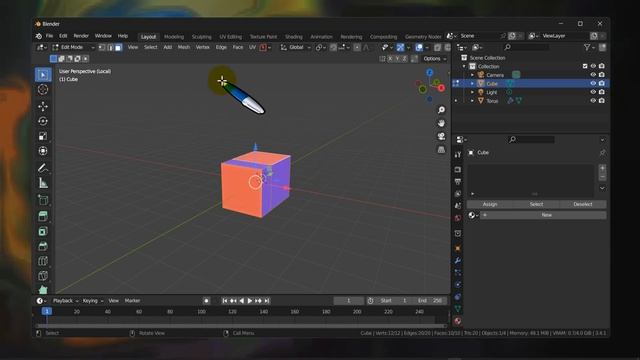Screen dimensions: 640x360
Task: Open the Render menu
Action: (81, 36)
